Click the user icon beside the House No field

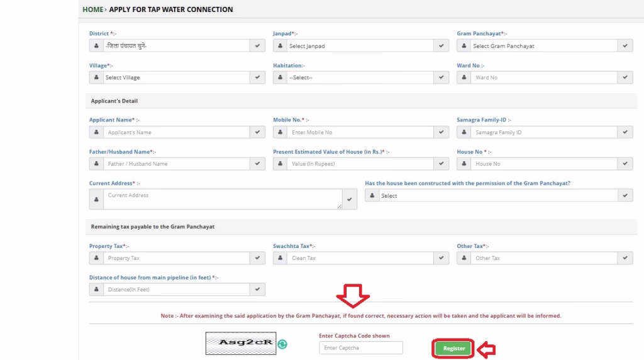coord(464,164)
